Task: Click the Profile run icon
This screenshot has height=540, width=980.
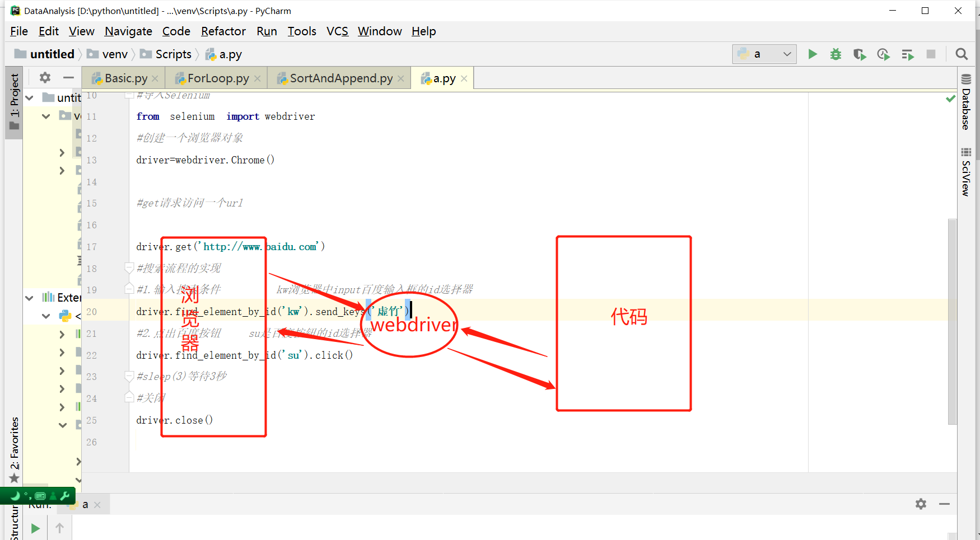Action: [884, 54]
